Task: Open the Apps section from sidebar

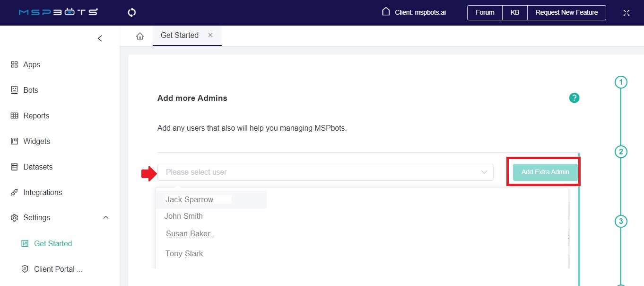Action: (x=31, y=64)
